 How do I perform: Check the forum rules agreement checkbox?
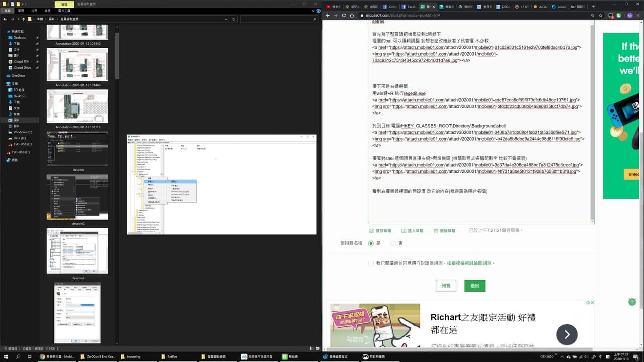click(x=371, y=263)
